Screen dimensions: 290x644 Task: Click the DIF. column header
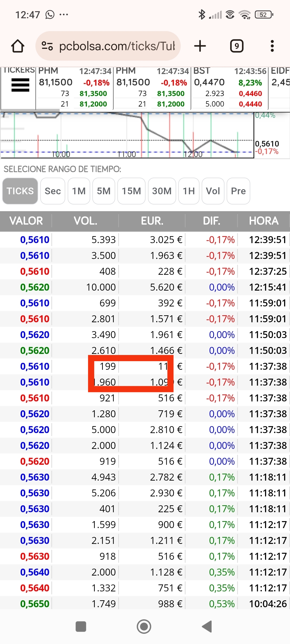coord(212,221)
